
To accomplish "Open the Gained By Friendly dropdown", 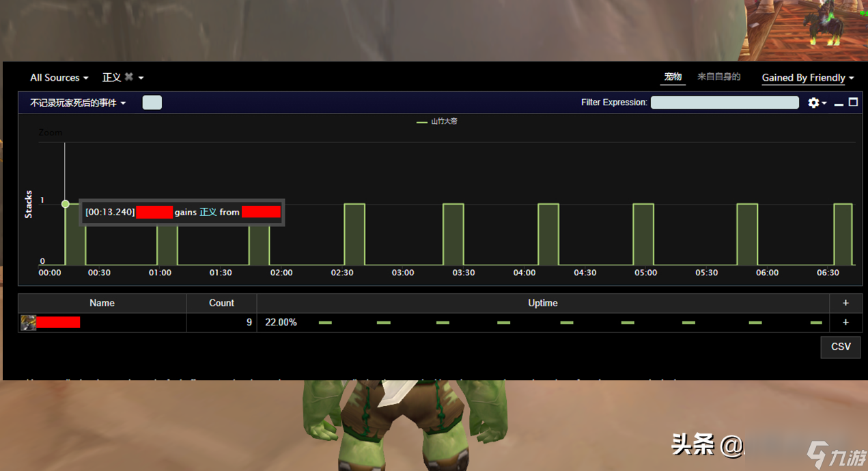I will pos(808,78).
